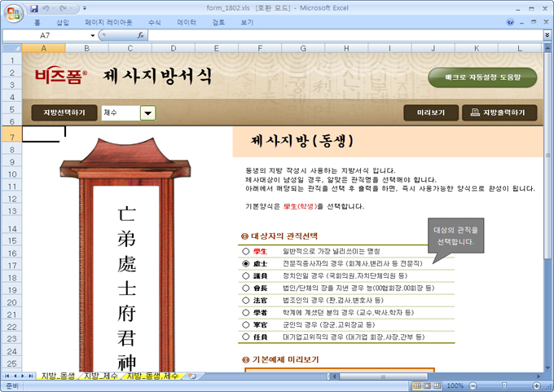Click the Select All corner of the grid
Image resolution: width=554 pixels, height=392 pixels.
coord(12,48)
